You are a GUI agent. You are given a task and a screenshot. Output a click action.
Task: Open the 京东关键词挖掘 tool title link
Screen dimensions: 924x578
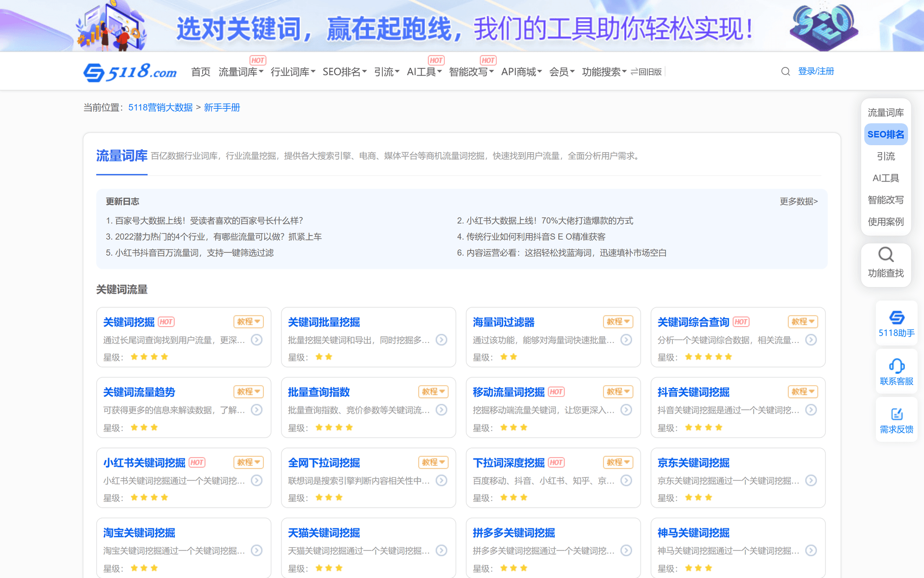[x=693, y=462]
